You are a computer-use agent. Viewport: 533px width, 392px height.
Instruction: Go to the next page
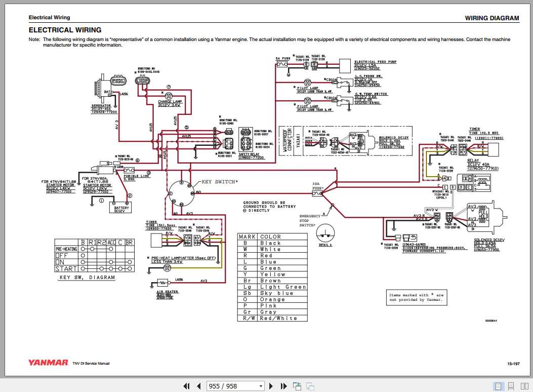click(271, 386)
